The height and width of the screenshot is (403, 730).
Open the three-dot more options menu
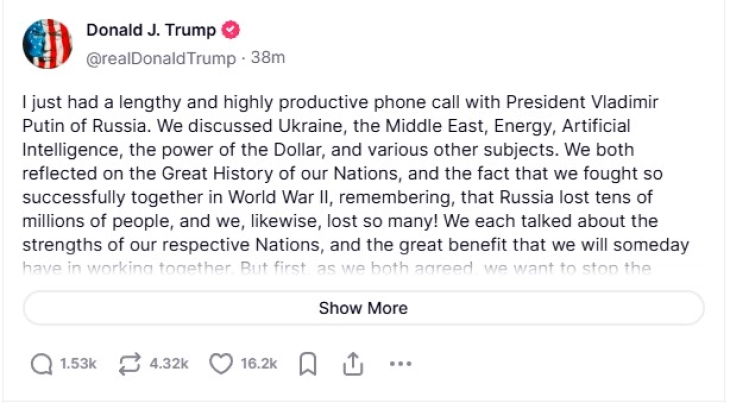click(x=400, y=365)
